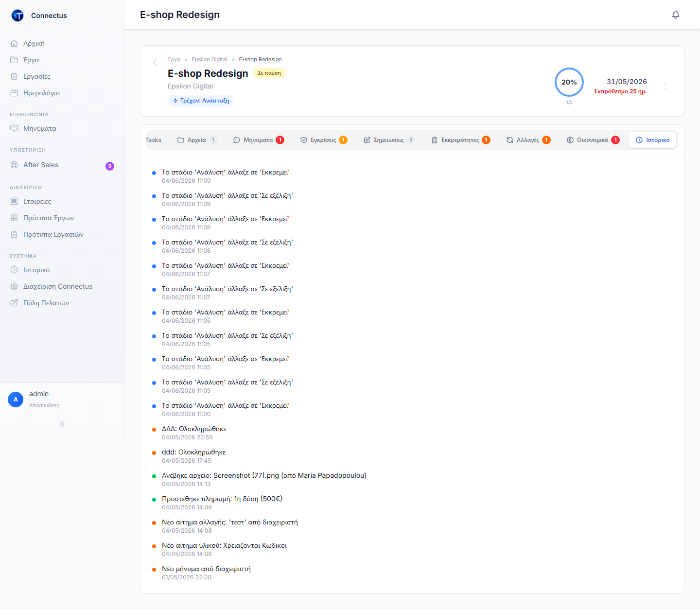
Task: Go back using the left chevron arrow
Action: (155, 62)
